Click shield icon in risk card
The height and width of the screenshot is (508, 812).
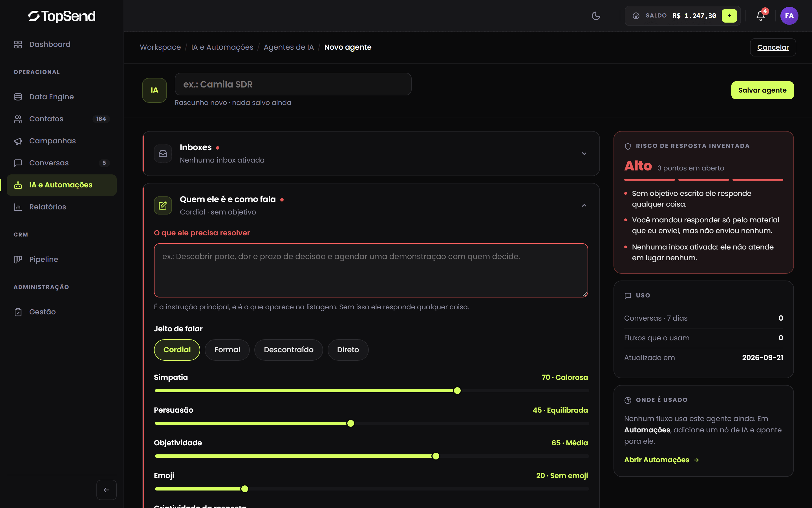coord(628,146)
